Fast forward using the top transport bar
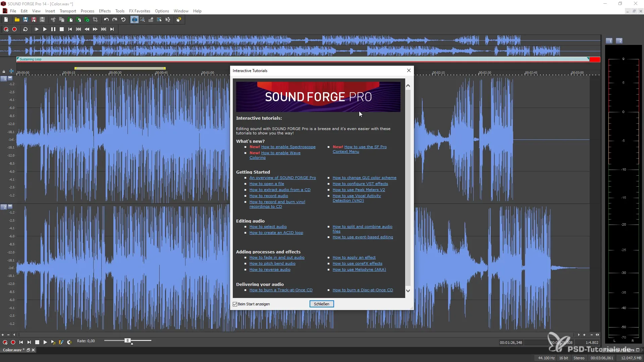 click(x=95, y=29)
